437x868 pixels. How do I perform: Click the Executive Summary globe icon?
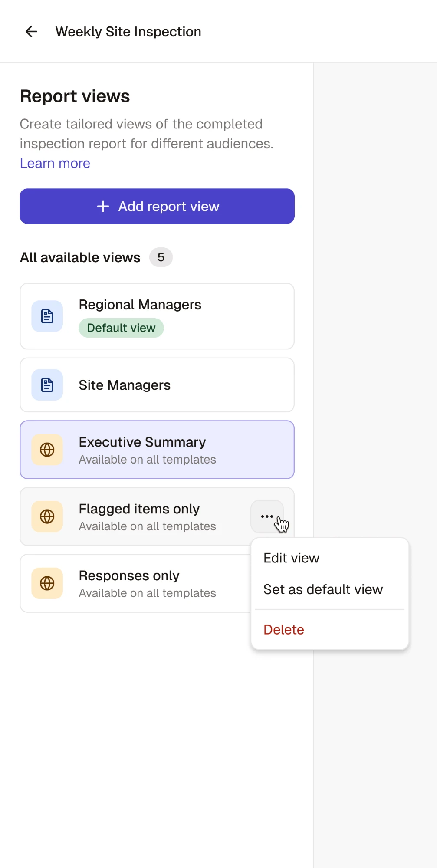coord(47,450)
